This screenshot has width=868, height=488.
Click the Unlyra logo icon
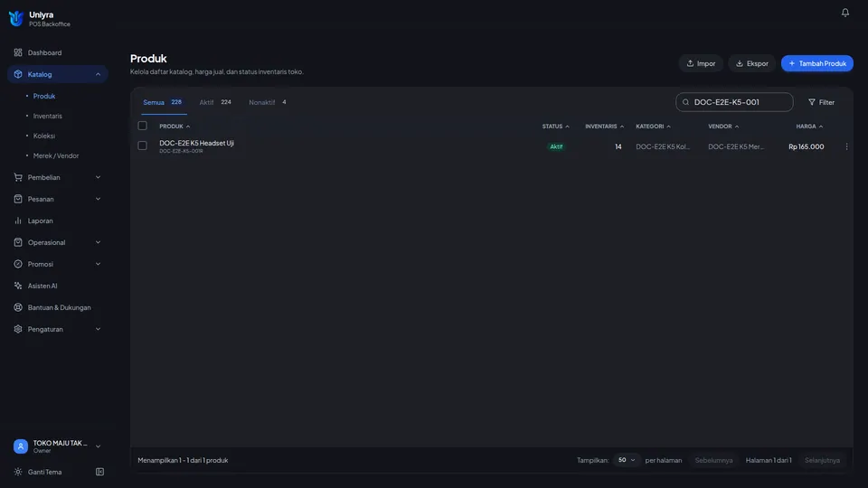[x=16, y=19]
